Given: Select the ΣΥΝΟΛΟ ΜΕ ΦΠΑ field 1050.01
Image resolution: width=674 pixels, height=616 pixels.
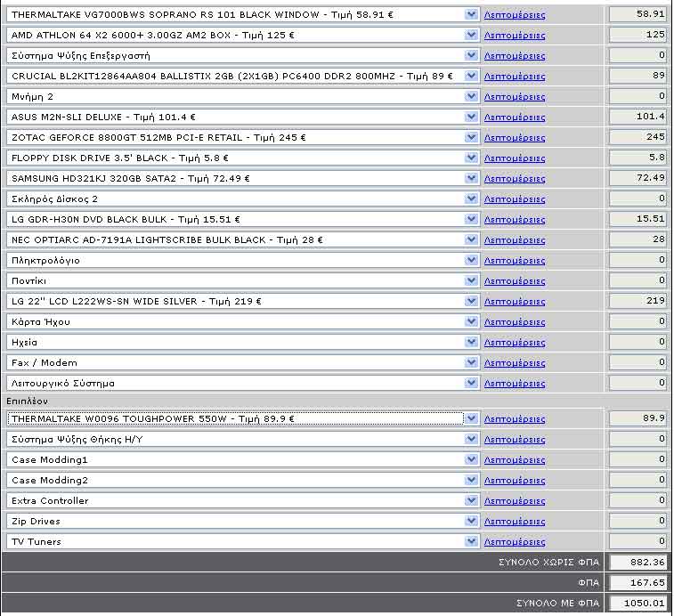Looking at the screenshot, I should coord(637,604).
